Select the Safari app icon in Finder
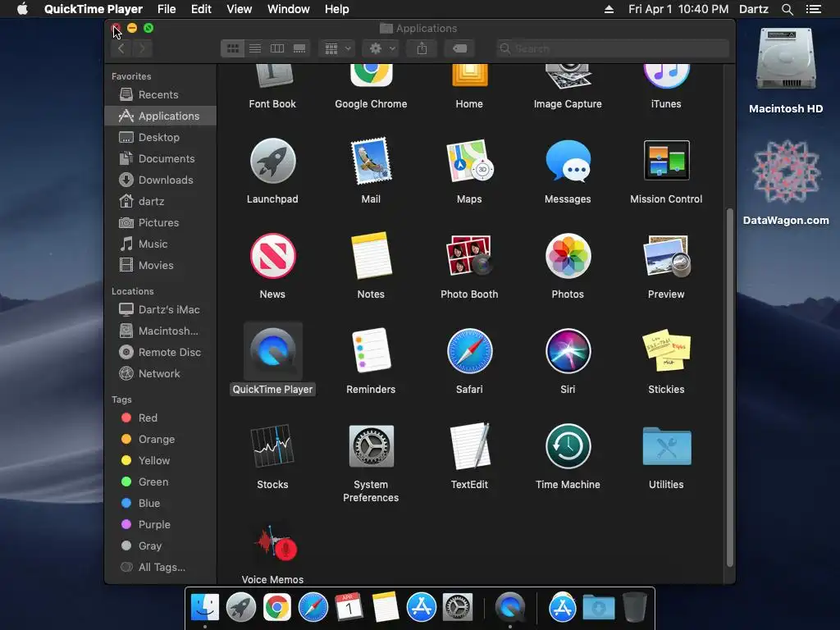Screen dimensions: 840x630 [469, 351]
